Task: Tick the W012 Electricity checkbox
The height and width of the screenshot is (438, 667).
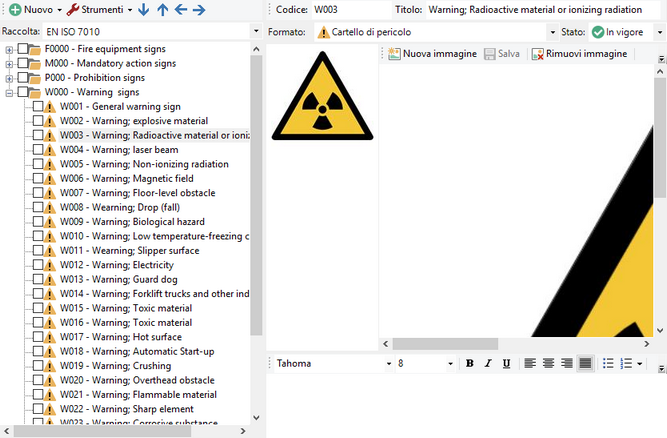Action: [x=38, y=265]
